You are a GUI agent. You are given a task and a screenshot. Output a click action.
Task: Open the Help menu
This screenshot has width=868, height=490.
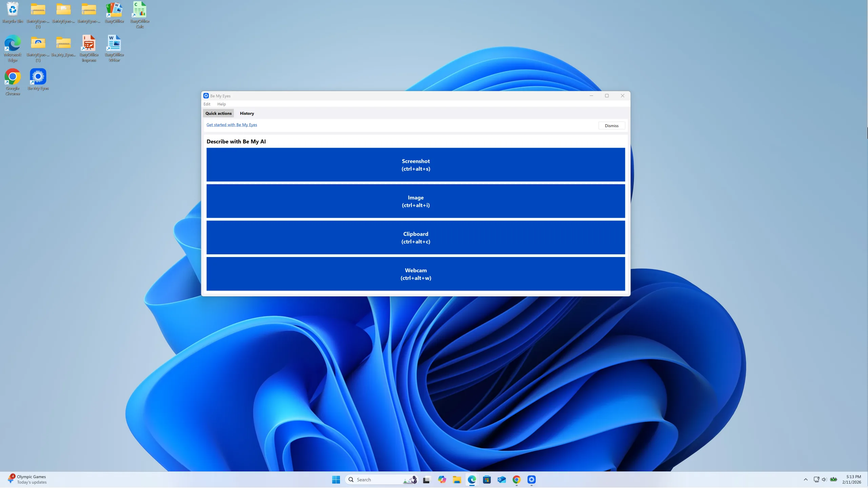coord(221,104)
